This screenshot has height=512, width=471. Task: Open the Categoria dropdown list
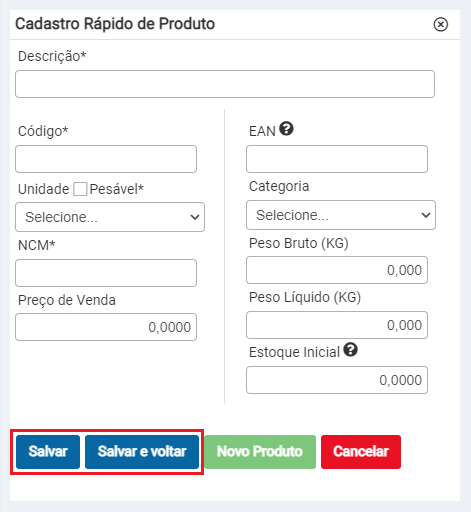pyautogui.click(x=341, y=215)
